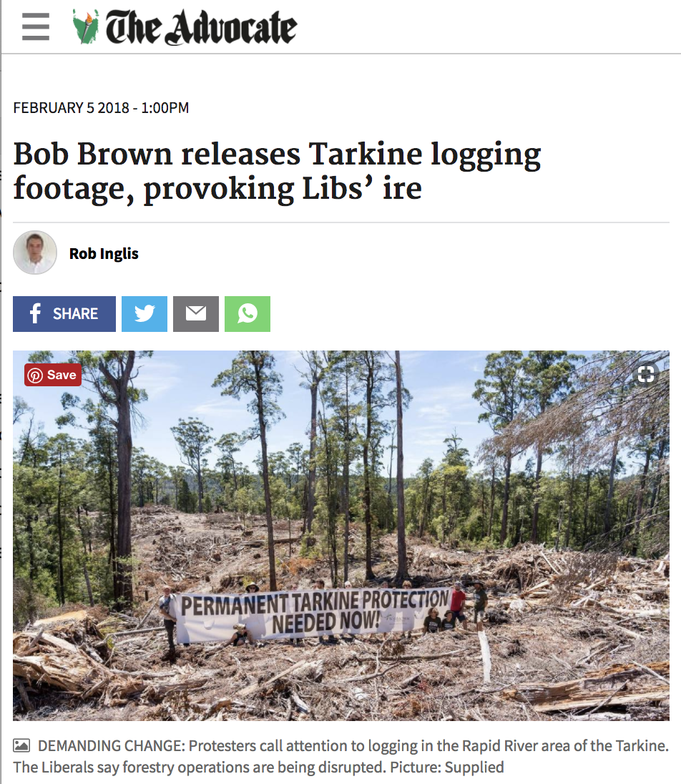
Task: Click the protest banner in the photo
Action: pos(315,615)
